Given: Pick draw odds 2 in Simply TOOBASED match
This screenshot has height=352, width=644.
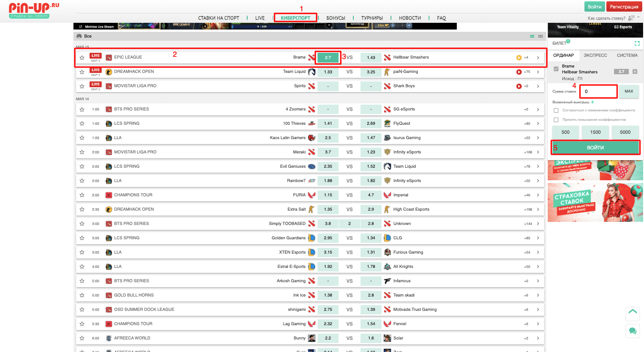Looking at the screenshot, I should click(x=349, y=224).
